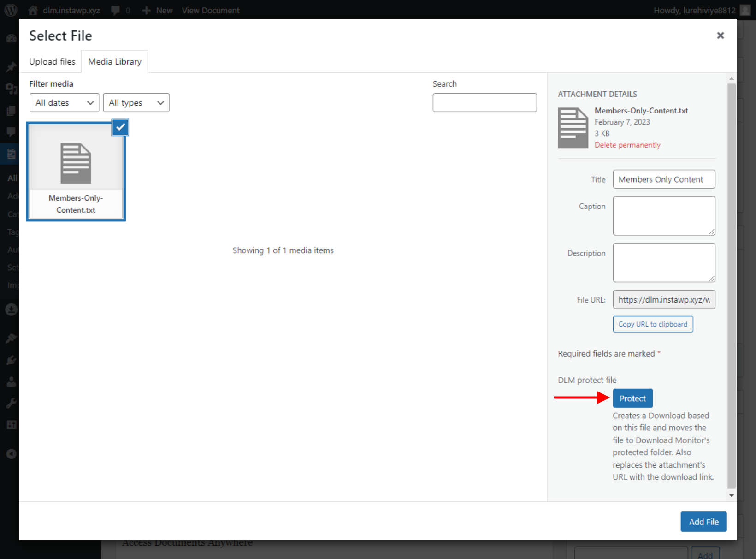Open Tools via the wrench icon
This screenshot has height=559, width=756.
pyautogui.click(x=11, y=403)
